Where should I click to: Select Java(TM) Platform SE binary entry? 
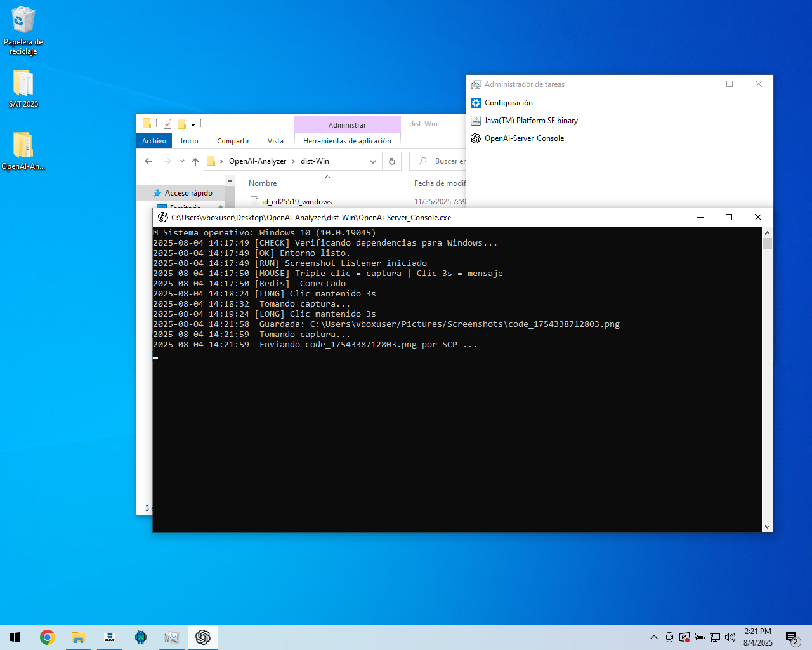[x=531, y=121]
